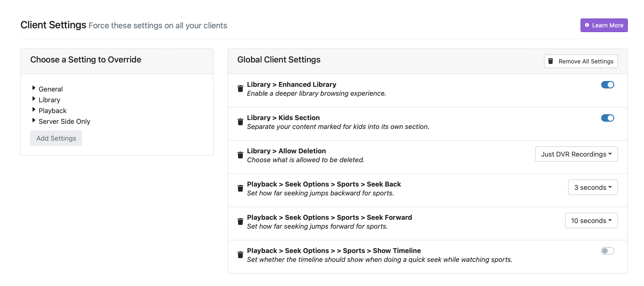Click the info icon inside Learn More
The height and width of the screenshot is (286, 644).
(x=587, y=25)
